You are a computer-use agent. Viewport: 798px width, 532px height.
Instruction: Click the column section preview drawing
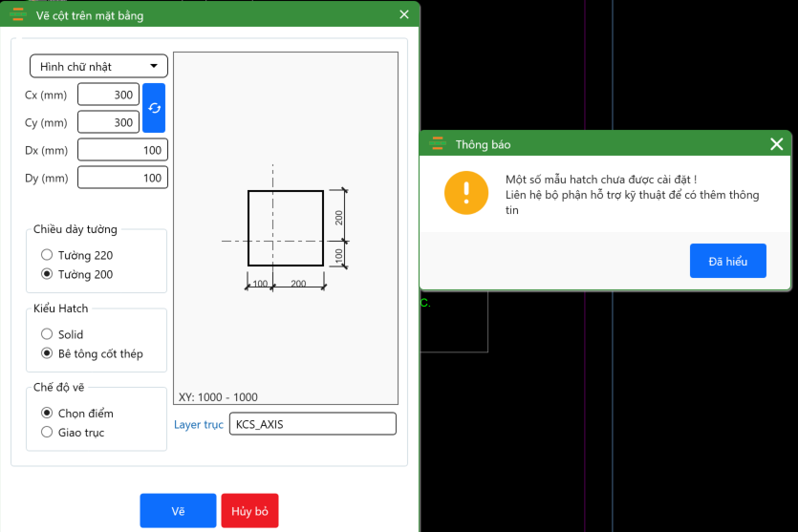tap(286, 229)
